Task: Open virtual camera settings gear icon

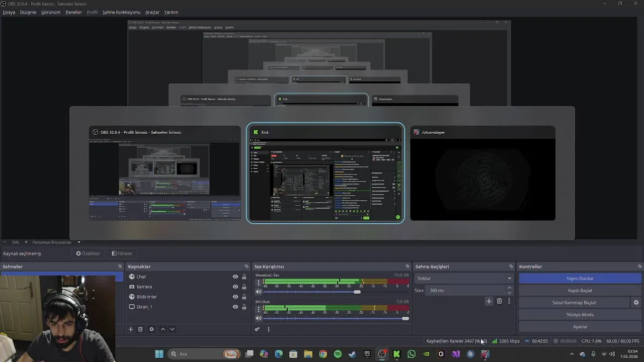Action: [x=636, y=303]
